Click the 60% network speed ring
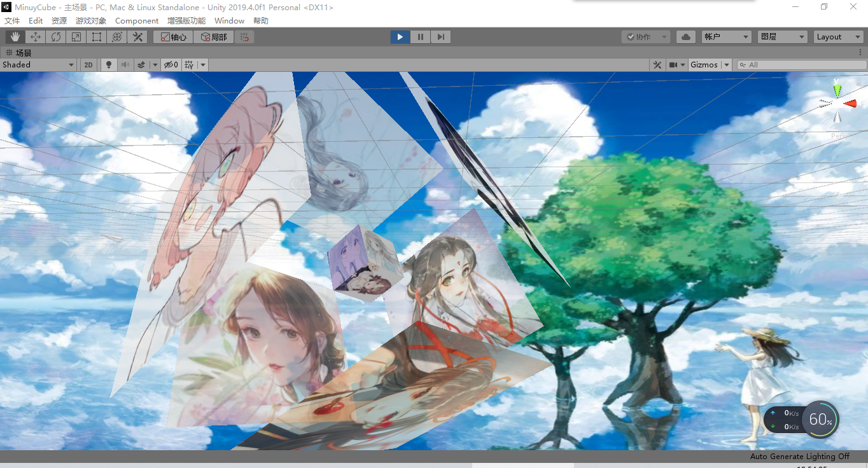868x468 pixels. pyautogui.click(x=820, y=419)
